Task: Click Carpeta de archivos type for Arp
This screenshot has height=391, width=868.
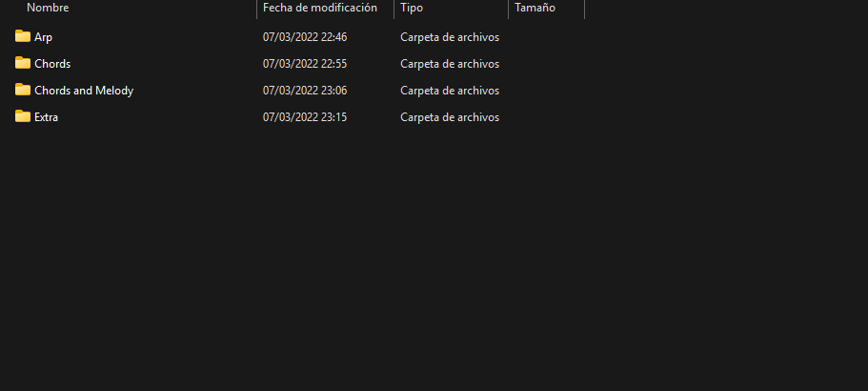Action: 450,37
